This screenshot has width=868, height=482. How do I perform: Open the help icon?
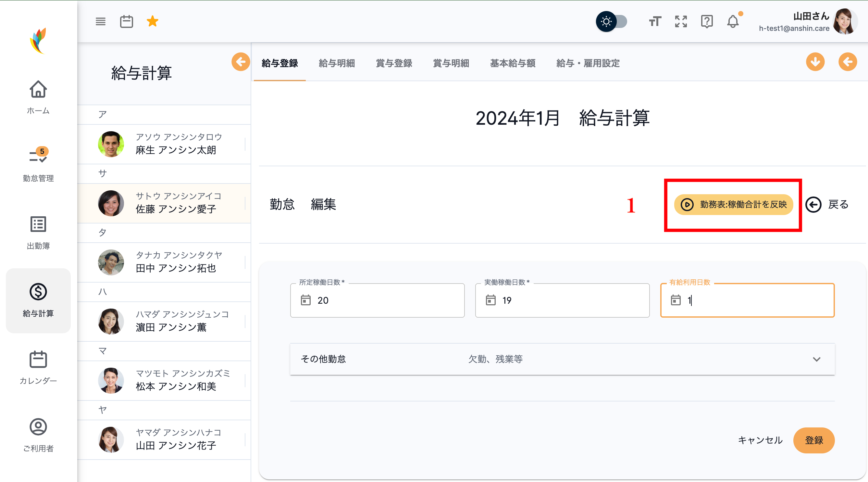coord(707,21)
